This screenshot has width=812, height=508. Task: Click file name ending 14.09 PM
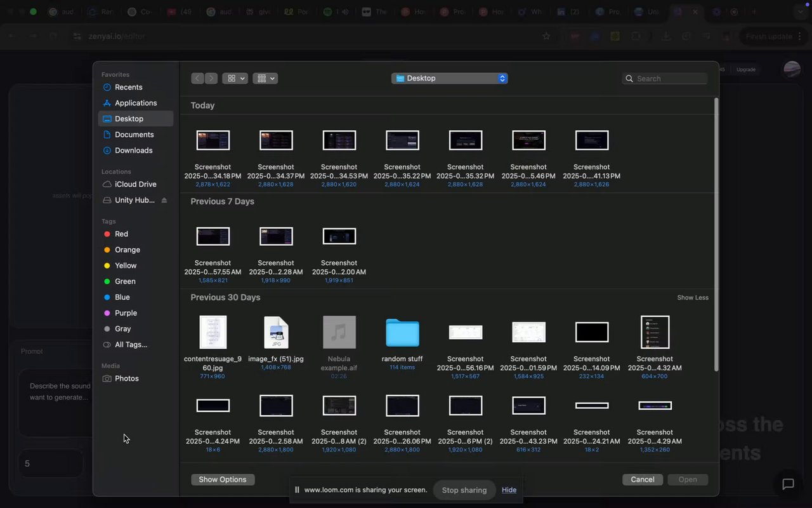pos(592,363)
